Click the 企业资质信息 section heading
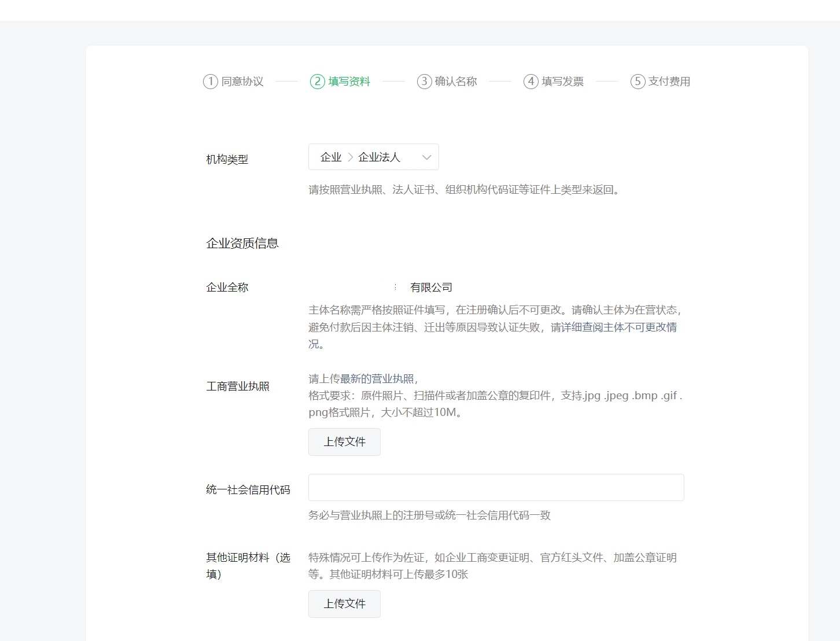The image size is (840, 641). pyautogui.click(x=242, y=244)
